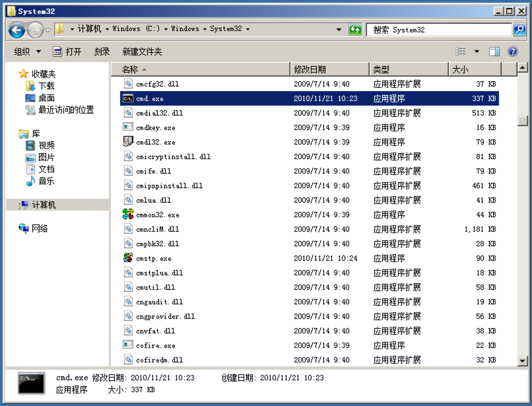Select the cofiredm.dll file name
This screenshot has height=406, width=532.
[159, 360]
